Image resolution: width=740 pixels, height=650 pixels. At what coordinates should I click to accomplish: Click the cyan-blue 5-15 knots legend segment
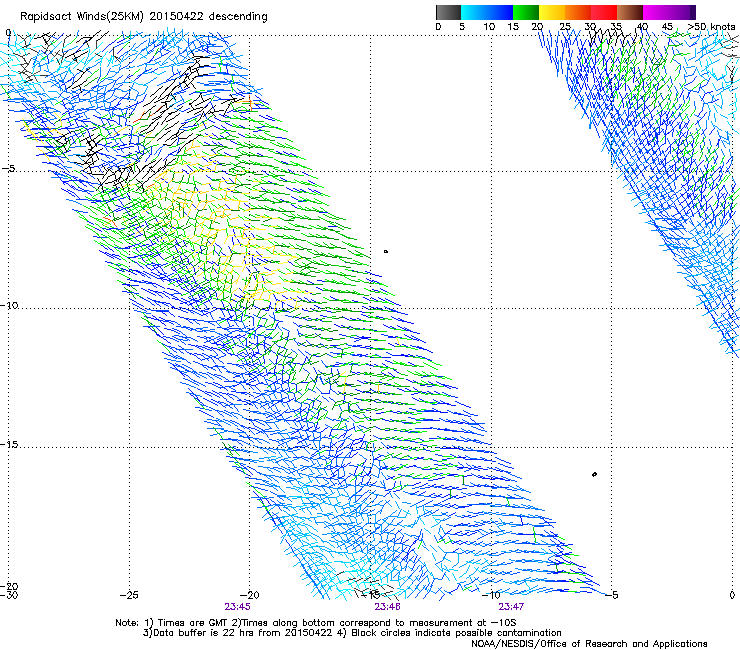click(x=487, y=12)
